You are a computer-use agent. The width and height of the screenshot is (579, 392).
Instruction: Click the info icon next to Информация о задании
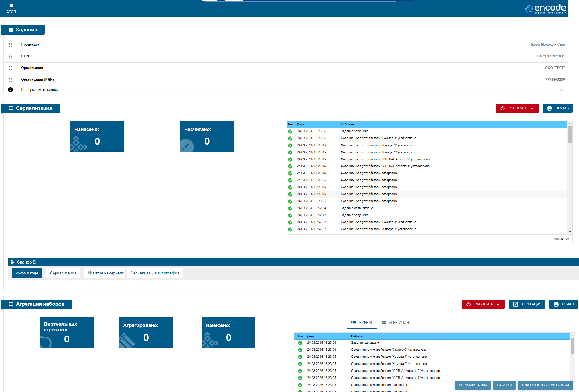coord(11,90)
